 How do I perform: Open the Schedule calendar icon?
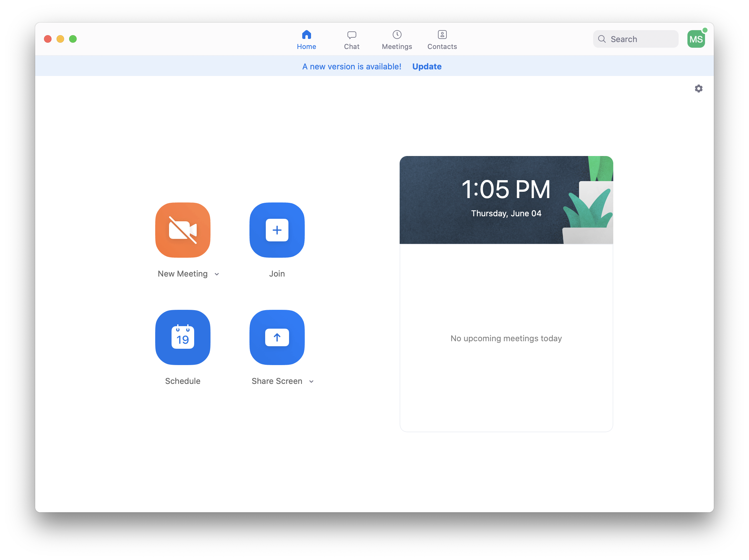pos(183,337)
